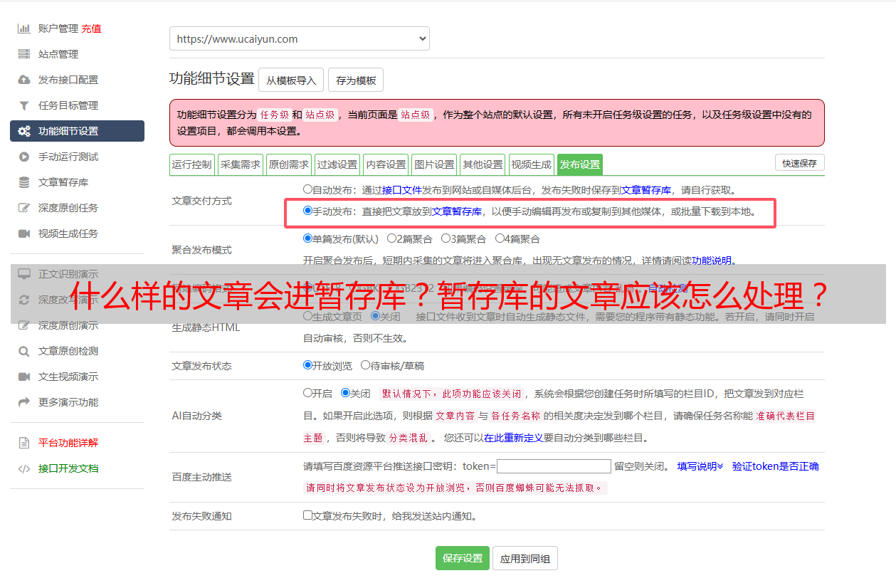896x588 pixels.
Task: Click the play circle icon for 手动运行测试
Action: 24,157
